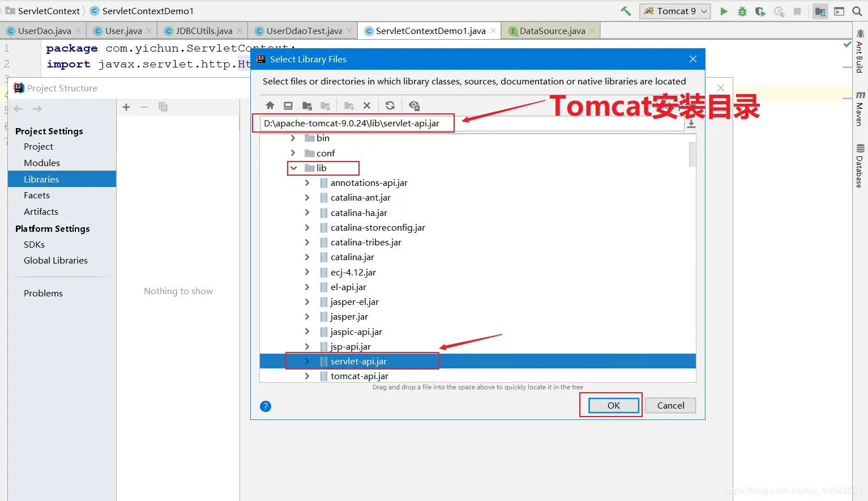Toggle Show Hidden Files icon in dialog toolbar
Viewport: 868px width, 501px height.
pyautogui.click(x=414, y=105)
